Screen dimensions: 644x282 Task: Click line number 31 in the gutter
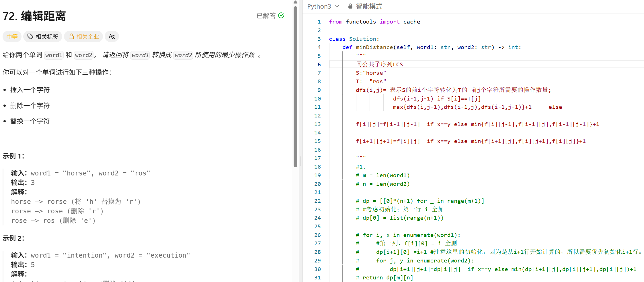pyautogui.click(x=317, y=278)
